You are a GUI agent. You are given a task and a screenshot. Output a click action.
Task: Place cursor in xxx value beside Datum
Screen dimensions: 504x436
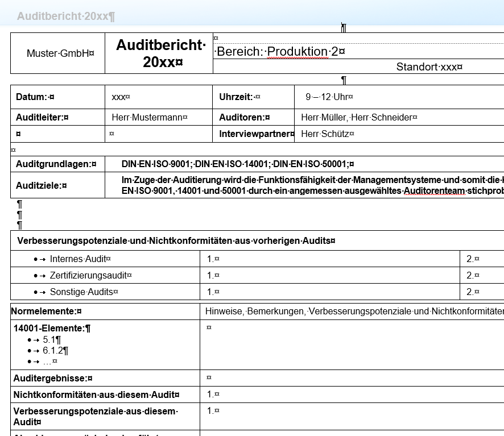pyautogui.click(x=121, y=97)
